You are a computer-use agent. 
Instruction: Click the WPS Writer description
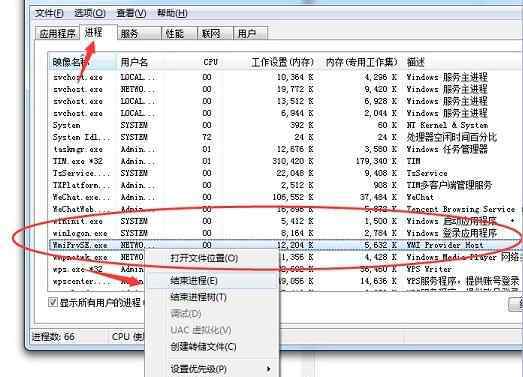(429, 269)
